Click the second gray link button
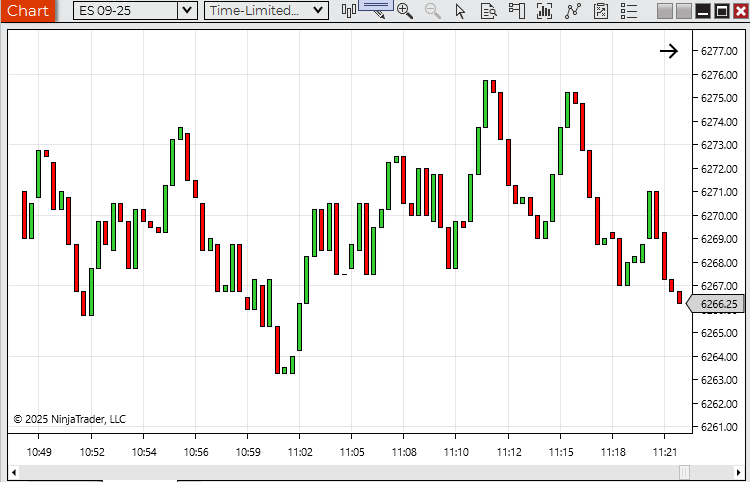 coord(684,11)
